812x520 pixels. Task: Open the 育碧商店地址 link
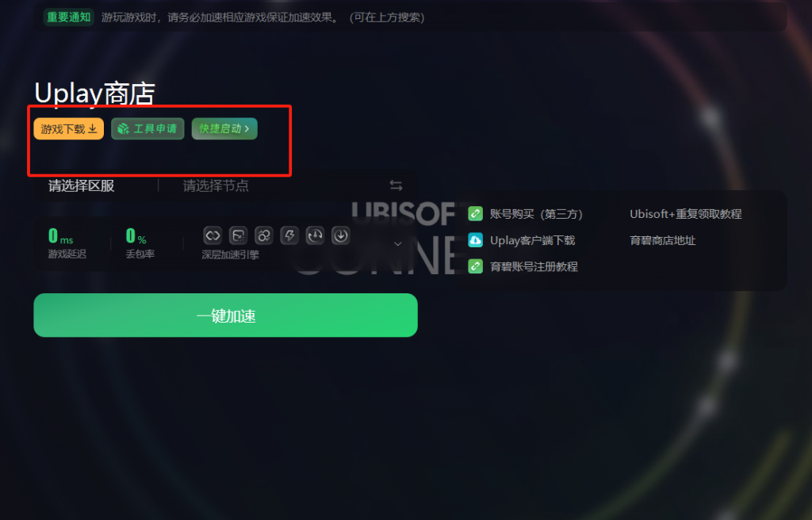point(662,240)
